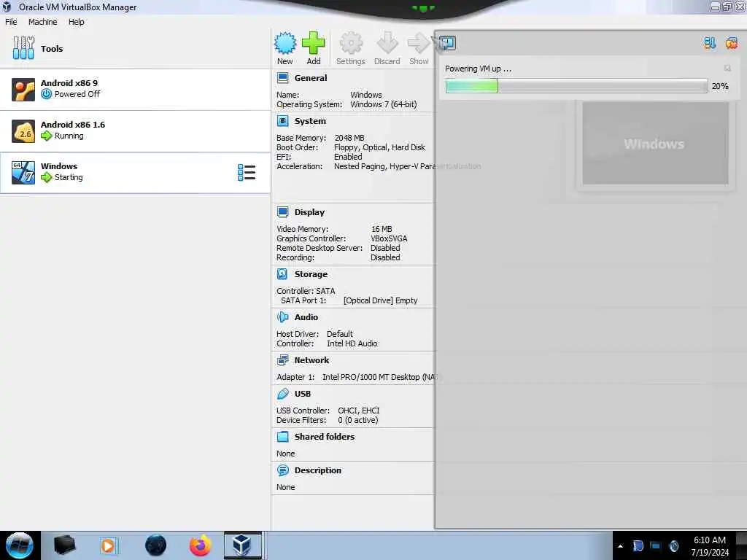This screenshot has width=747, height=560.
Task: Click the Shared folders icon
Action: point(282,437)
